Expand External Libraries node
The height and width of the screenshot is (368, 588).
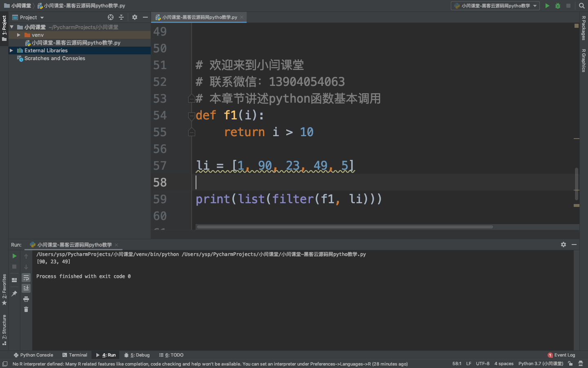pyautogui.click(x=11, y=51)
